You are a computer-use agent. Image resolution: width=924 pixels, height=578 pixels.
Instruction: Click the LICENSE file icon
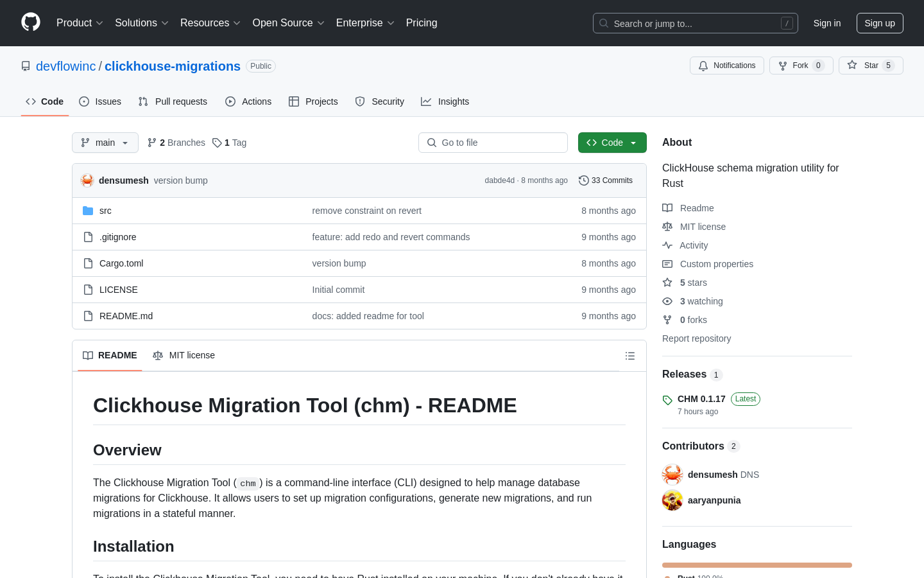pos(88,290)
